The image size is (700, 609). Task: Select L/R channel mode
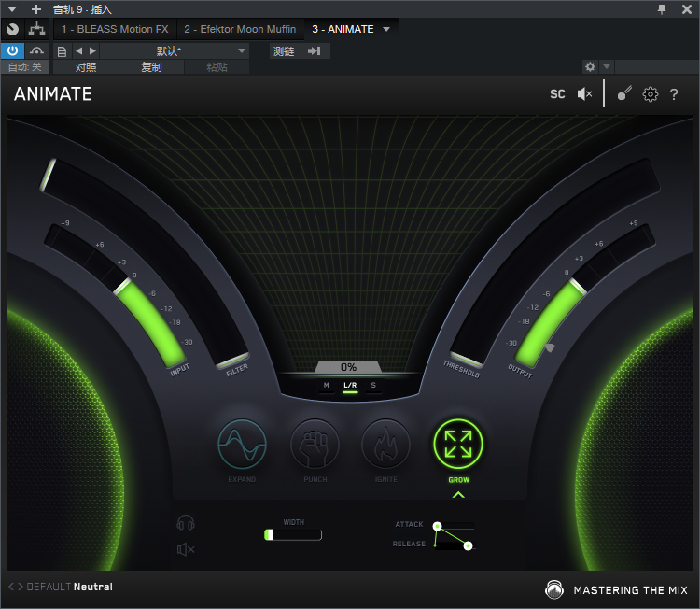(350, 386)
